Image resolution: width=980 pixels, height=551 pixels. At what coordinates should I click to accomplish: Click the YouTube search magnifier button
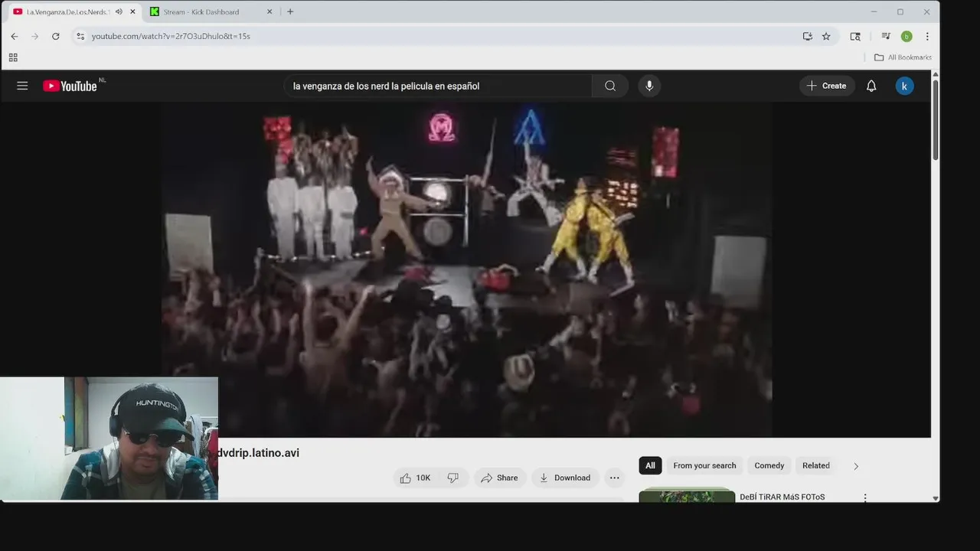click(610, 86)
